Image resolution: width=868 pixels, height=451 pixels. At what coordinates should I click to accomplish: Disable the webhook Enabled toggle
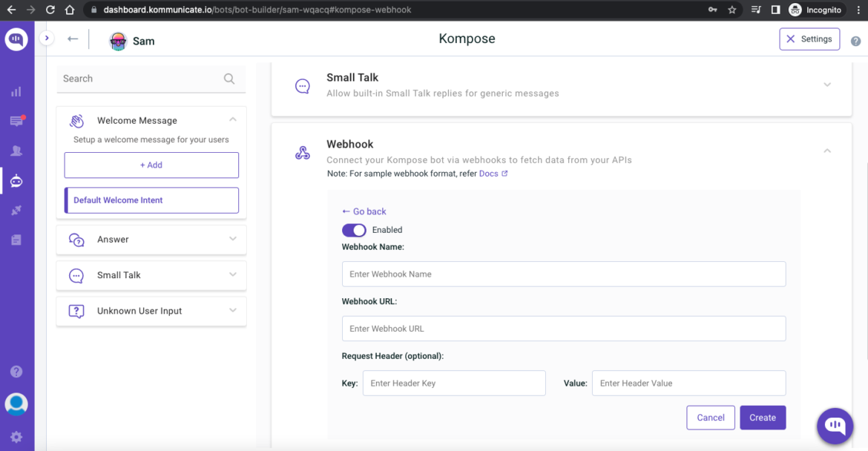[354, 230]
